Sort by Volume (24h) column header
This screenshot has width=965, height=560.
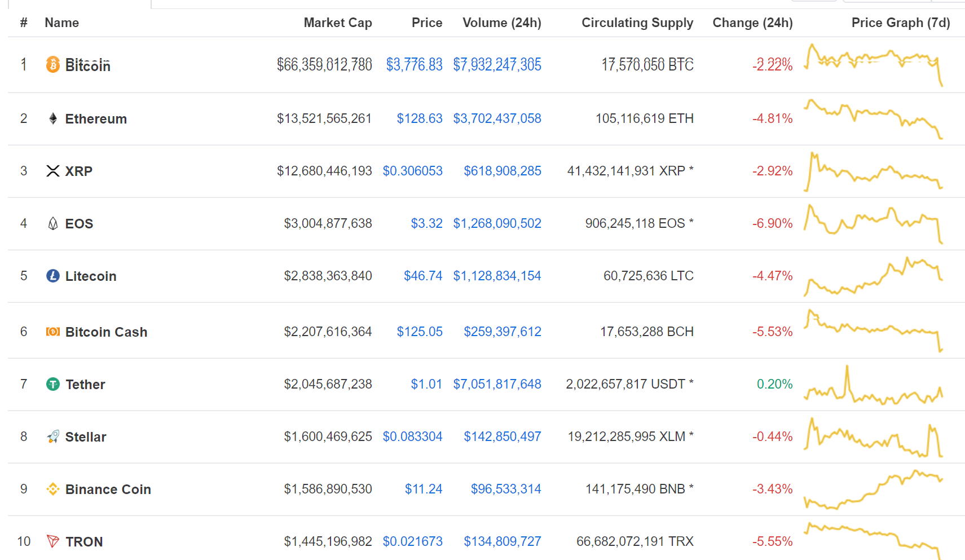click(502, 23)
